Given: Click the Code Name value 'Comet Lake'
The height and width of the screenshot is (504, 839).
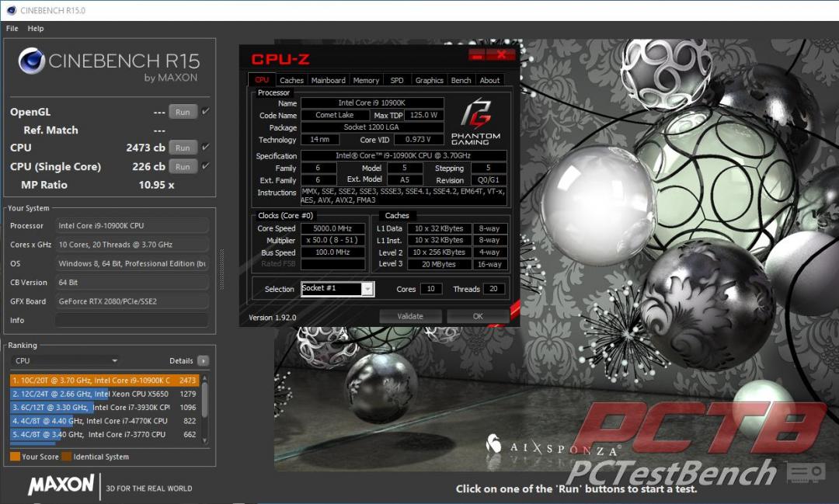Looking at the screenshot, I should 334,115.
